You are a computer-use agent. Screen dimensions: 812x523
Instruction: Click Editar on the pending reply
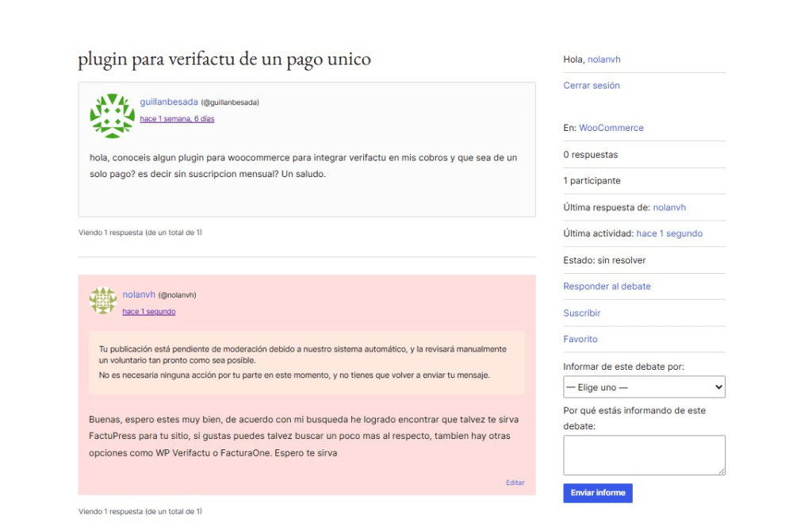[515, 483]
